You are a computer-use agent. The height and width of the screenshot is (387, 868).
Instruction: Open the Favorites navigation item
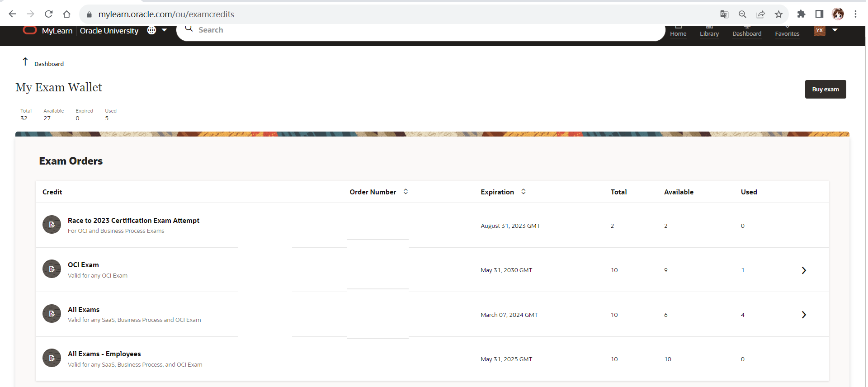pos(787,33)
